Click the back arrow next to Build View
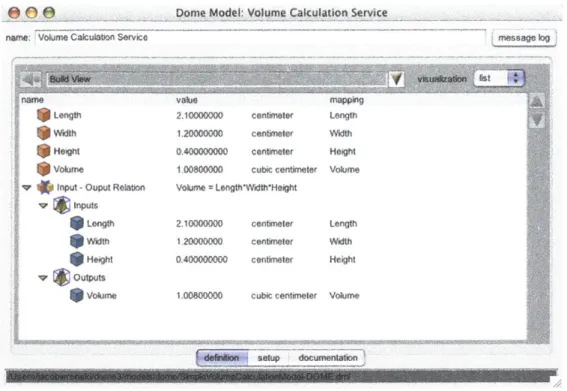The width and height of the screenshot is (567, 391). pos(30,79)
